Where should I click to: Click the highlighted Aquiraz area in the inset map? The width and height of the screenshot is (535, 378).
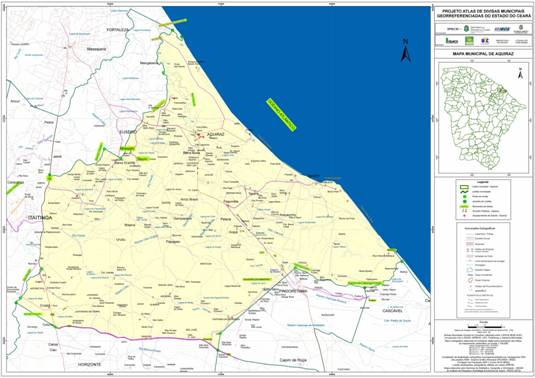(x=502, y=90)
